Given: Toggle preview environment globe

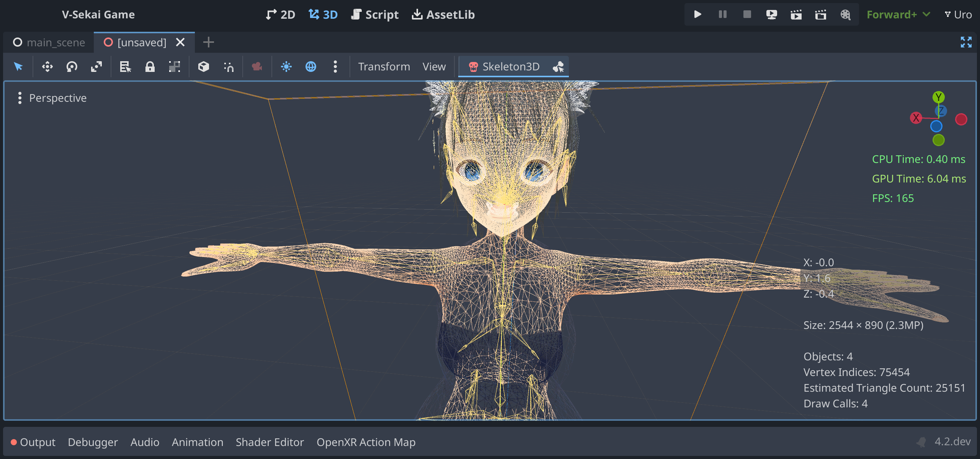Looking at the screenshot, I should pyautogui.click(x=311, y=66).
